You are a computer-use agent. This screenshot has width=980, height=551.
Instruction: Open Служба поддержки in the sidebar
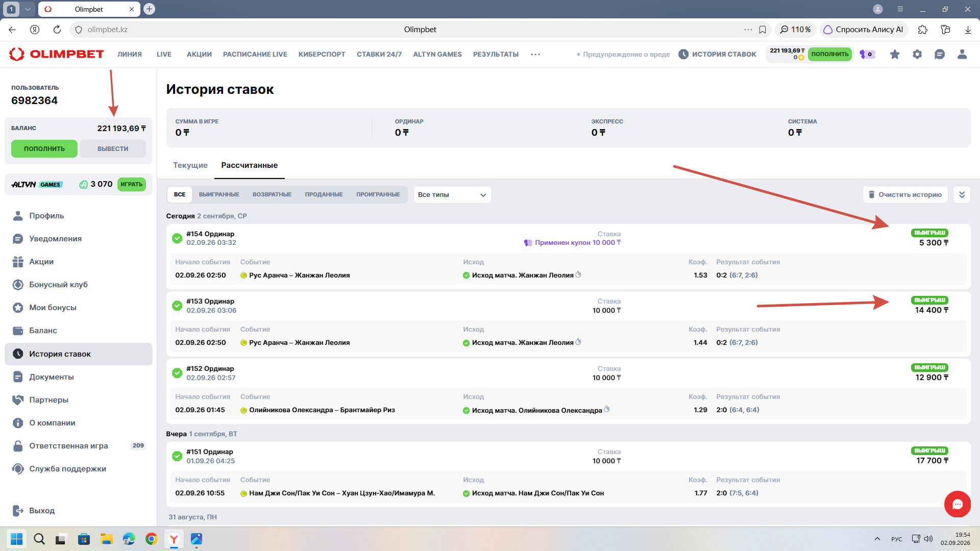tap(79, 469)
